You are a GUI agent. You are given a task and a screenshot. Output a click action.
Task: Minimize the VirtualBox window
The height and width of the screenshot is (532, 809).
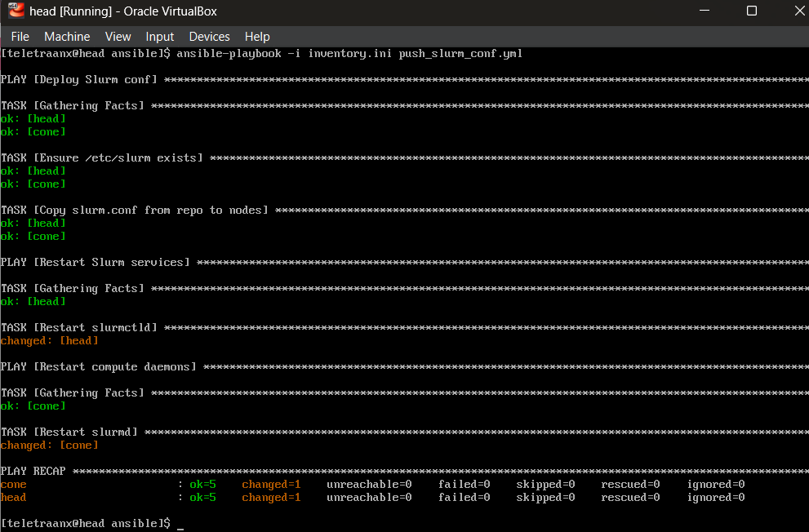click(705, 11)
